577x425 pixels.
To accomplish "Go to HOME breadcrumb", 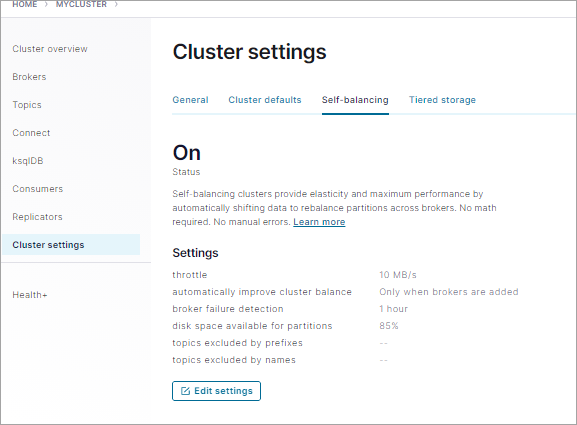I will click(x=25, y=4).
